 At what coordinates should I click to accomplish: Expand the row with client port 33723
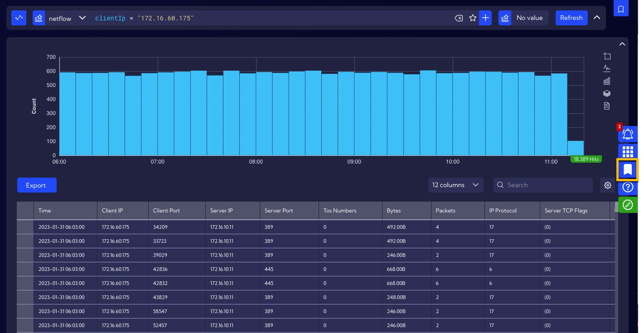click(25, 241)
